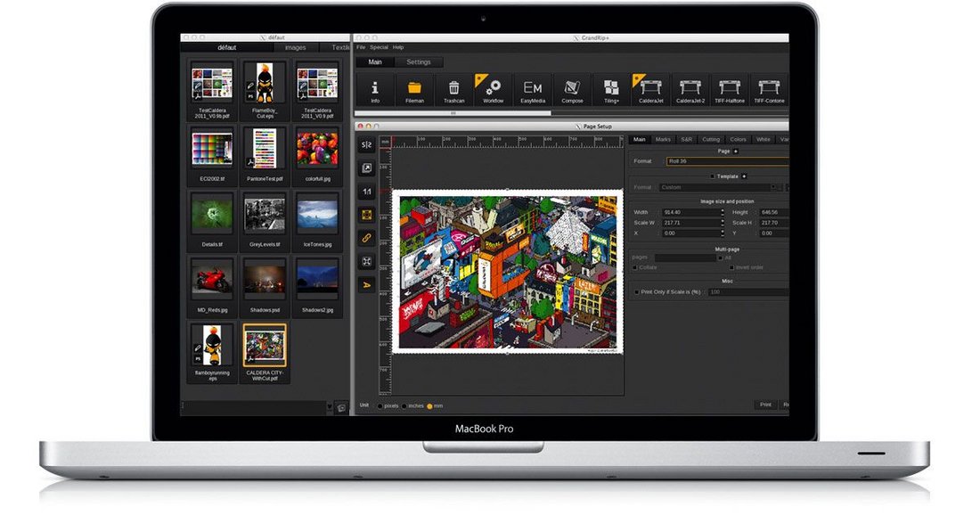Click the X position stepper arrows

click(723, 233)
